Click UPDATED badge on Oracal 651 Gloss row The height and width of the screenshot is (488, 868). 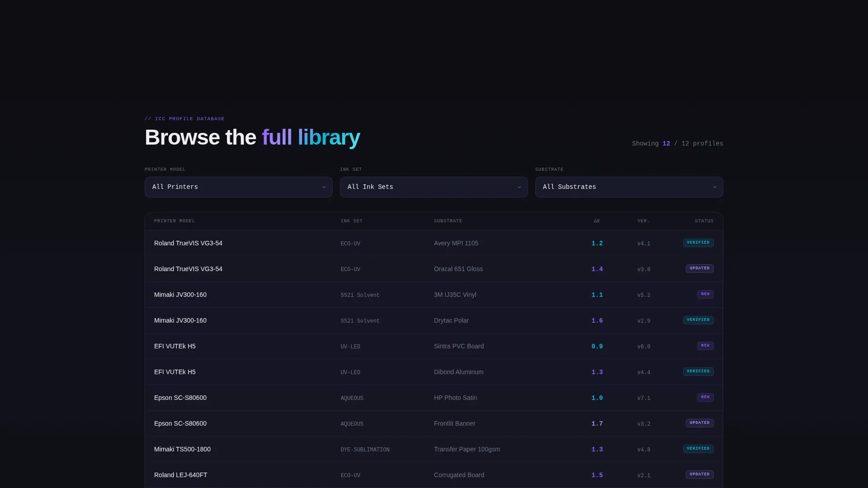tap(699, 268)
